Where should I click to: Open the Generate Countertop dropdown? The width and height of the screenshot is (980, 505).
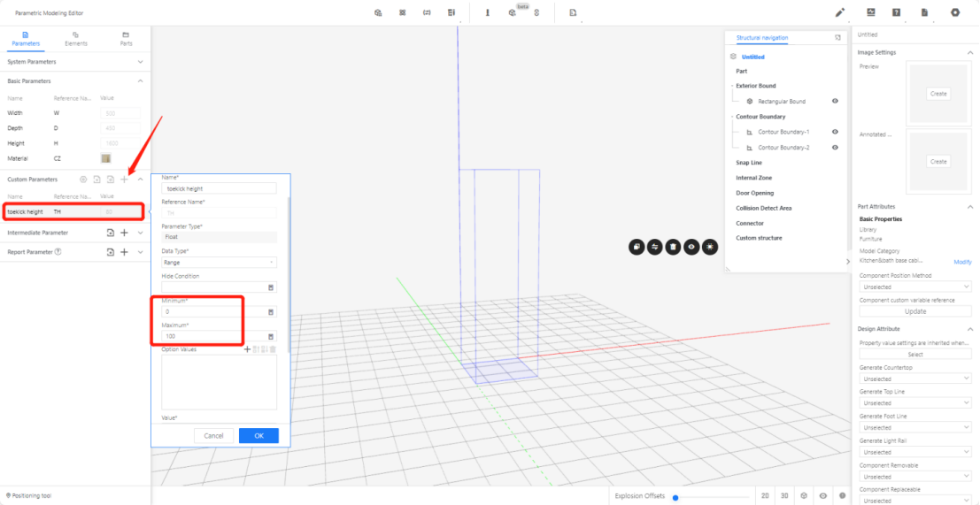(x=915, y=379)
